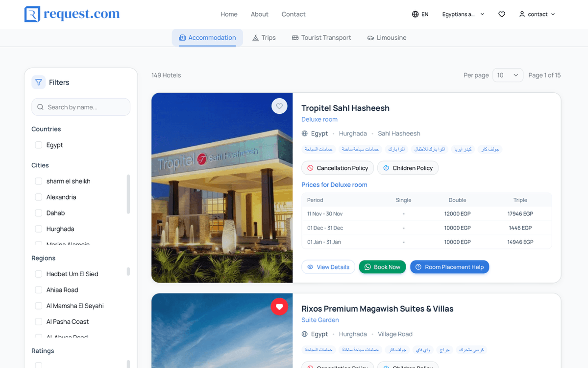Viewport: 588px width, 368px height.
Task: Click the 12000 EGP double price
Action: tap(458, 214)
